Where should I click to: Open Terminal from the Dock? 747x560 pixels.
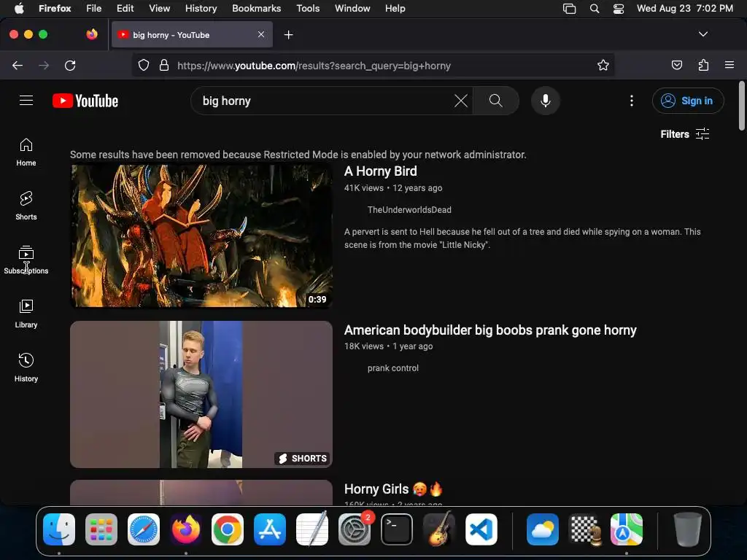coord(396,529)
